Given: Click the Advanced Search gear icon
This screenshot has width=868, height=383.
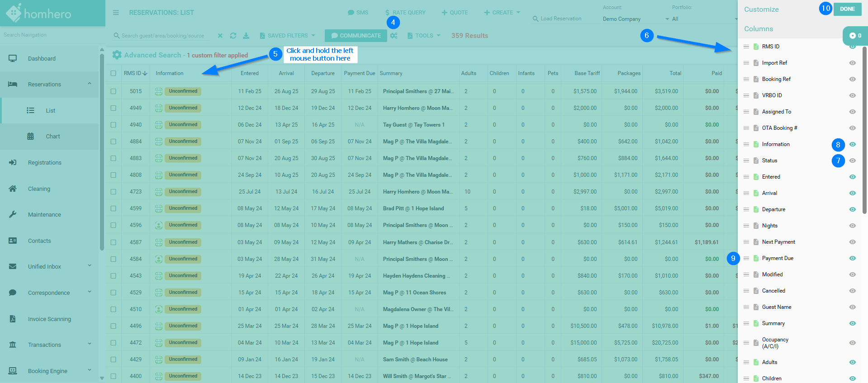Looking at the screenshot, I should point(117,55).
